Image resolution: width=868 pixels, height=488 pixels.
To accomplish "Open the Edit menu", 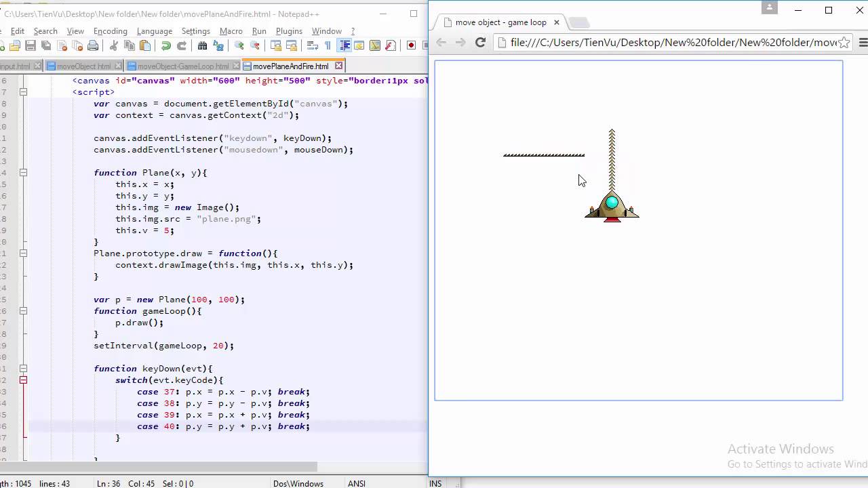I will coord(18,31).
